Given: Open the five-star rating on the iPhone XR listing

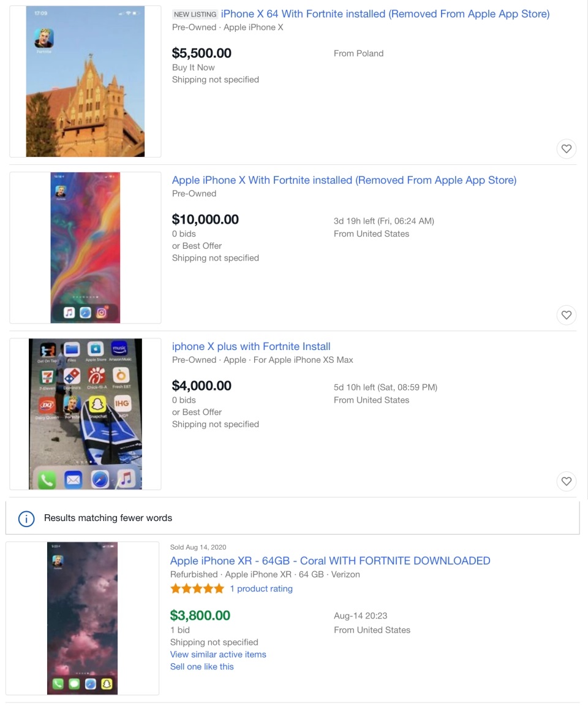Looking at the screenshot, I should (197, 588).
